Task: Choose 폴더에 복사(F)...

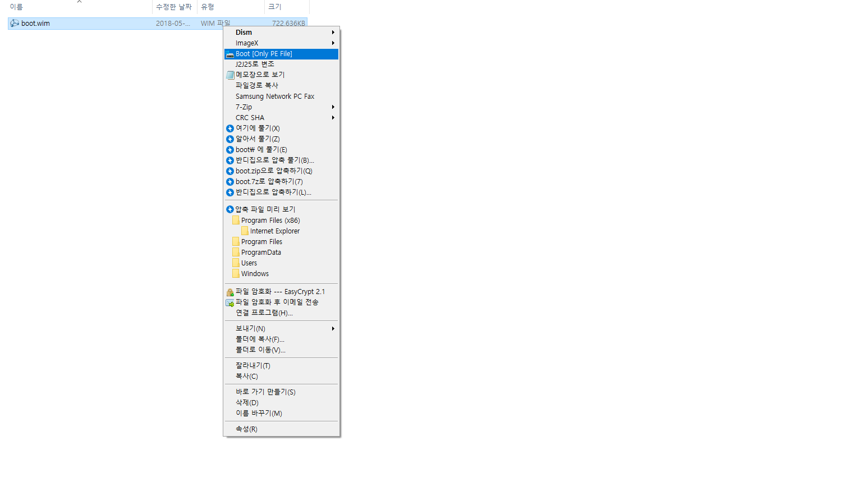Action: 281,340
